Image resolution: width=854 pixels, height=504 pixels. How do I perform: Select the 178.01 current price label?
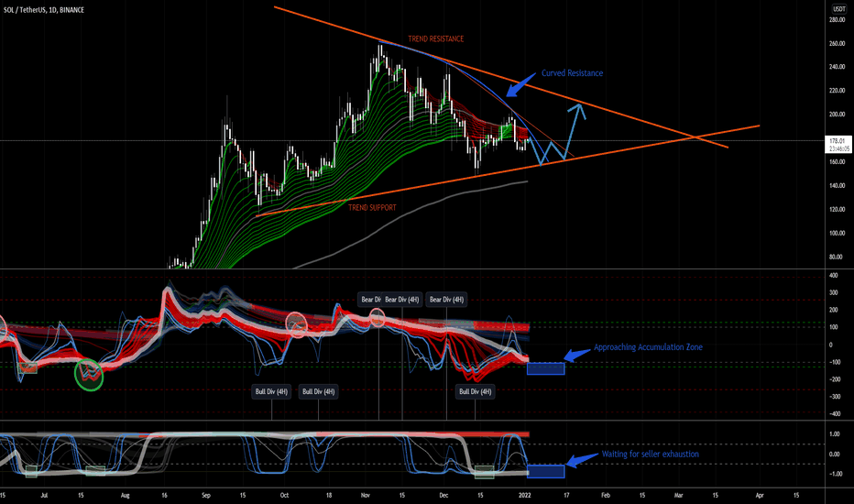837,140
